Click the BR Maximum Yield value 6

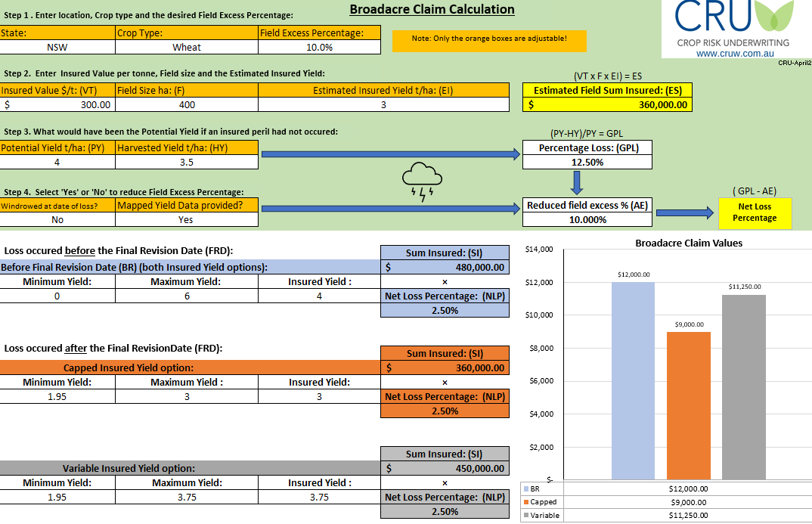pyautogui.click(x=187, y=296)
